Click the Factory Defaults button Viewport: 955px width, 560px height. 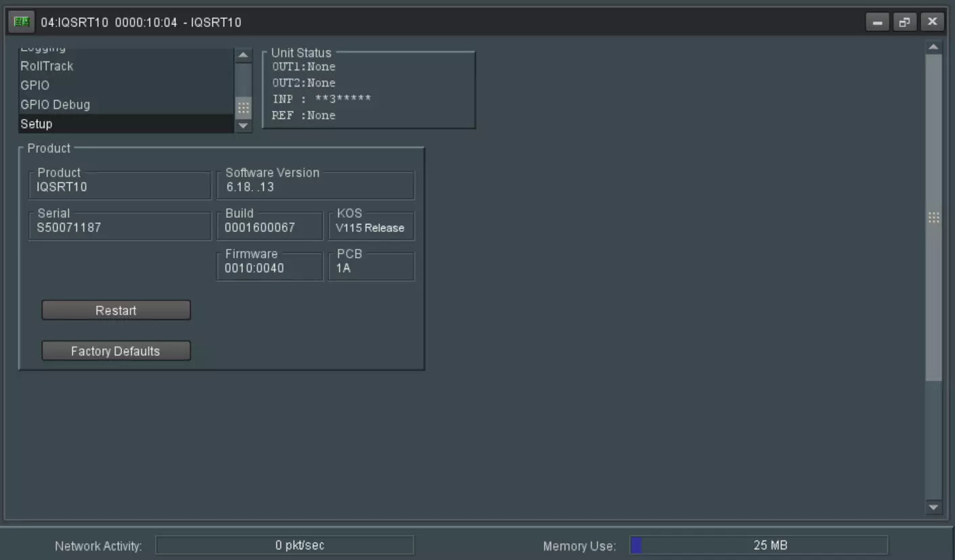pyautogui.click(x=116, y=351)
